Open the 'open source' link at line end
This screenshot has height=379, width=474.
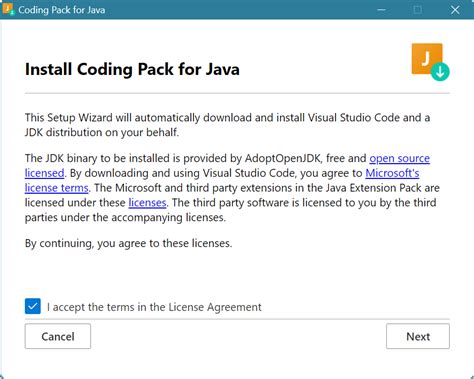[399, 158]
